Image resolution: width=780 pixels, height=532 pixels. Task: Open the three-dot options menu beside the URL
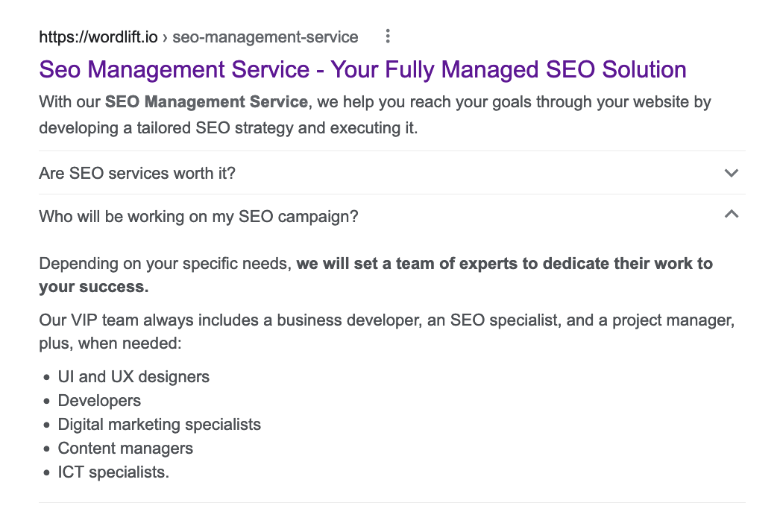[388, 37]
